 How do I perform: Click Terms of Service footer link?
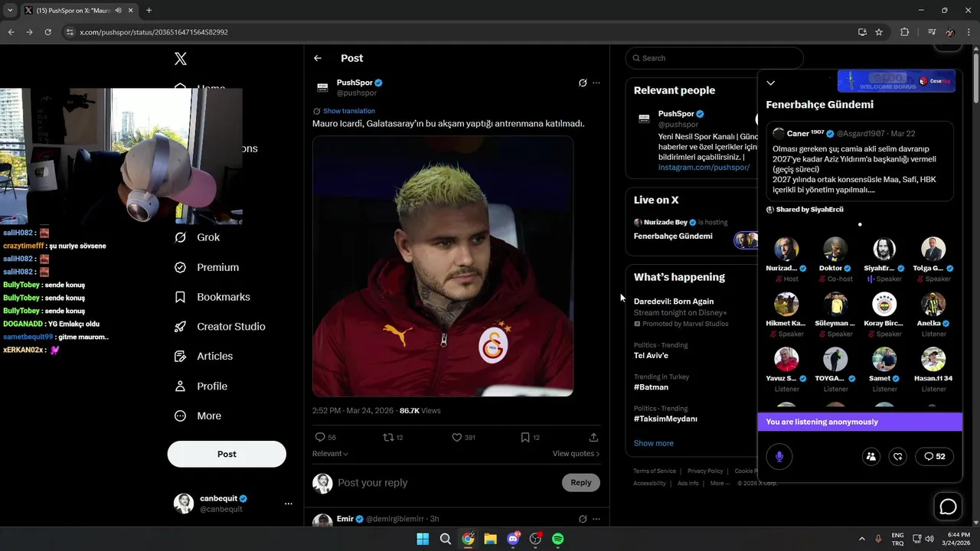pyautogui.click(x=655, y=471)
